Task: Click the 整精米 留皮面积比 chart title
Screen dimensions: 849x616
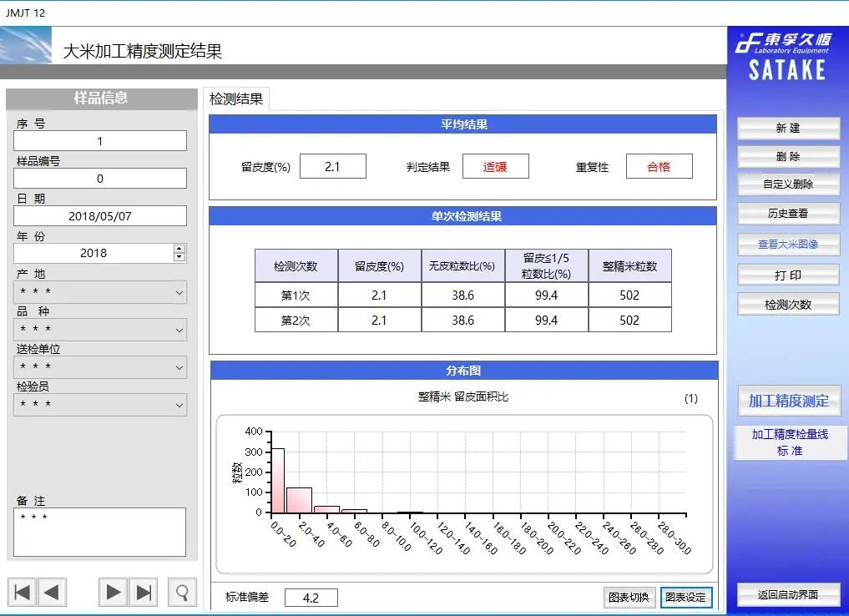Action: click(463, 396)
